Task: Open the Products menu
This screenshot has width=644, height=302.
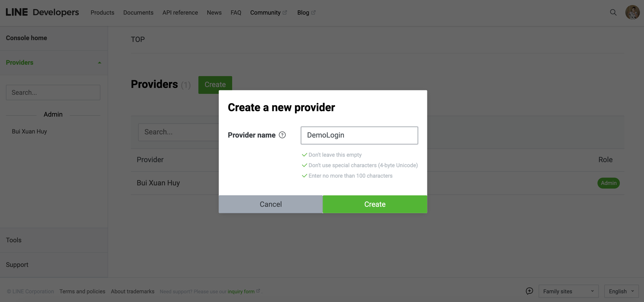Action: tap(102, 12)
